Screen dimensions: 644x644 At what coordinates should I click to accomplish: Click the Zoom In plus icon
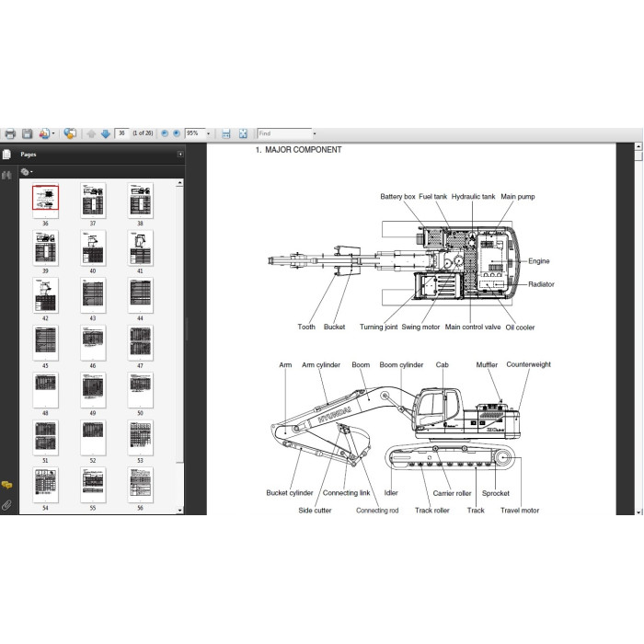tap(177, 133)
